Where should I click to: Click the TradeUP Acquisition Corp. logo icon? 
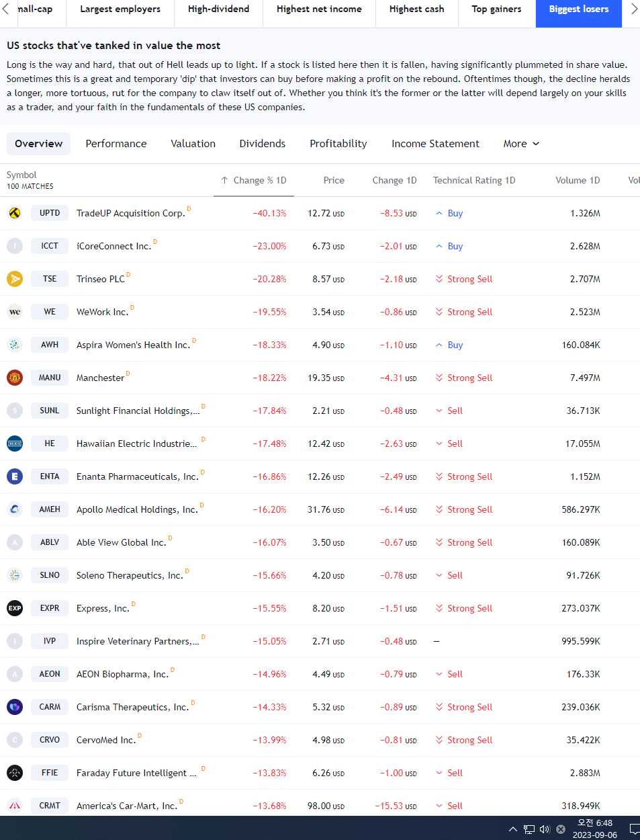pyautogui.click(x=15, y=213)
